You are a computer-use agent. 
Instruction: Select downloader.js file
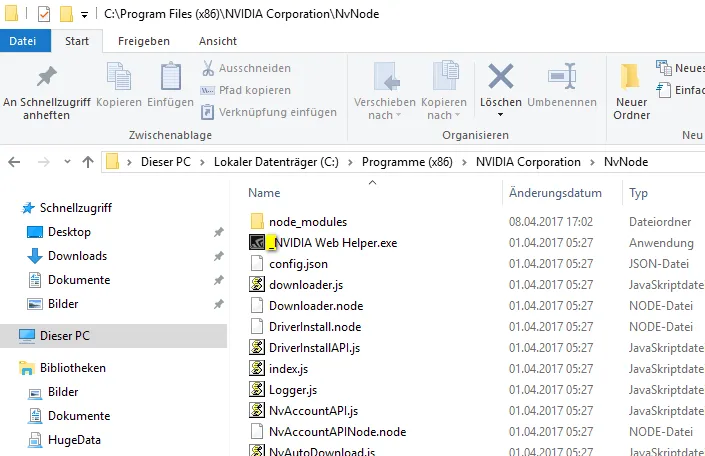pyautogui.click(x=306, y=285)
